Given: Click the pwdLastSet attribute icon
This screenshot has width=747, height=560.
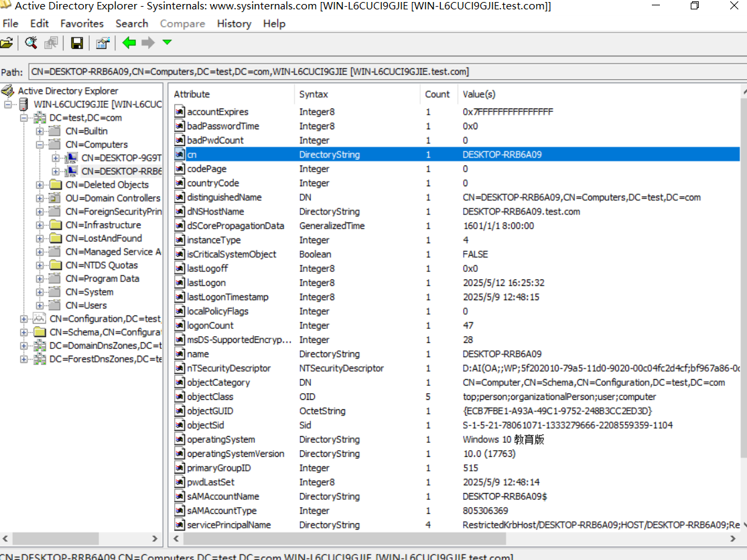Looking at the screenshot, I should 180,482.
